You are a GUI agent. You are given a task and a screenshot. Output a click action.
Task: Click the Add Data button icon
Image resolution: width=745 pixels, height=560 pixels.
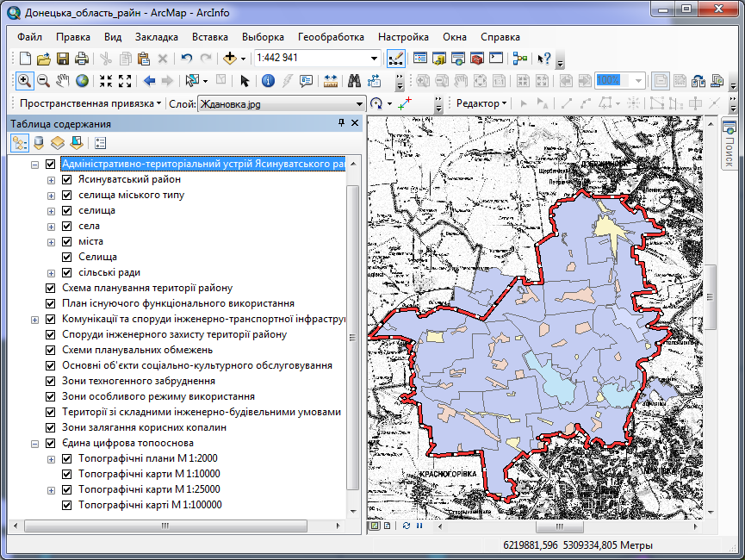point(229,59)
